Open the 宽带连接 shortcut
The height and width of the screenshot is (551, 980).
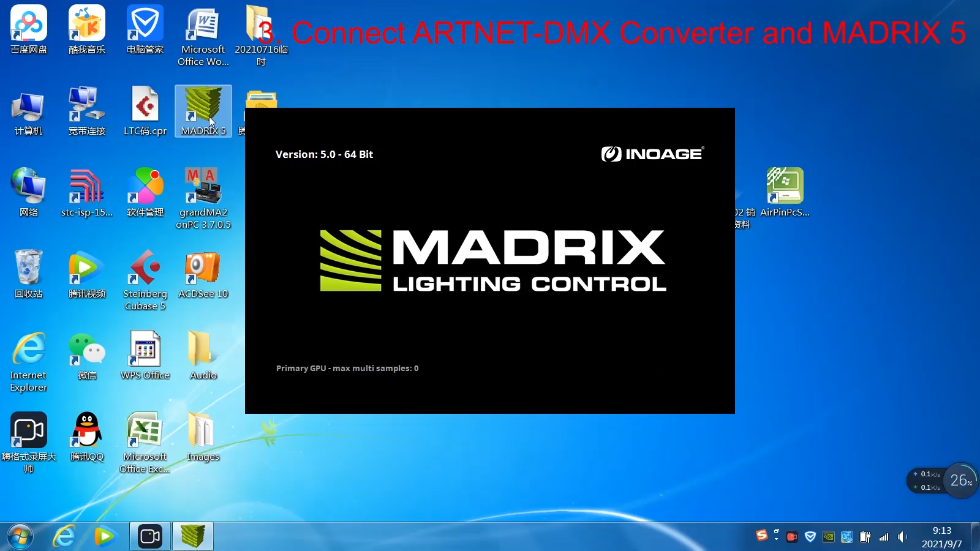(87, 111)
